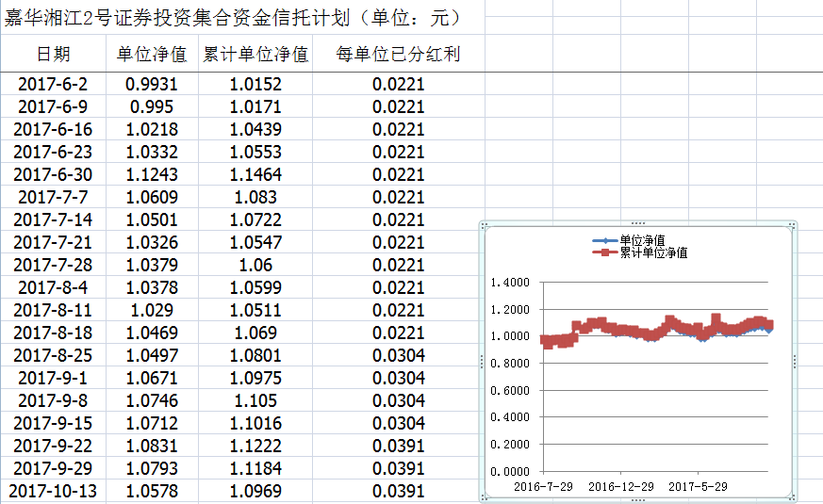Click the 2016-12-29 label on the horizontal axis
Screen dimensions: 823x504
point(620,487)
